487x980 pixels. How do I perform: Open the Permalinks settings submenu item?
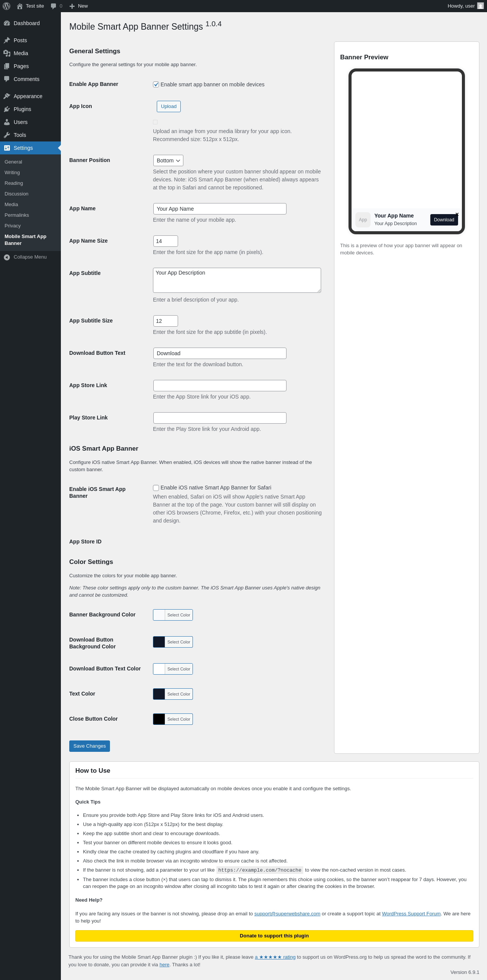pyautogui.click(x=17, y=215)
